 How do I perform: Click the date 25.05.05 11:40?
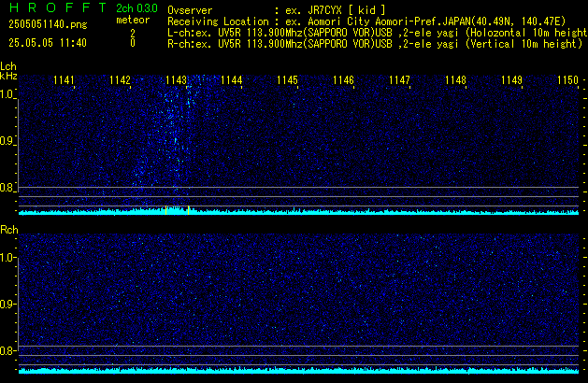click(48, 43)
